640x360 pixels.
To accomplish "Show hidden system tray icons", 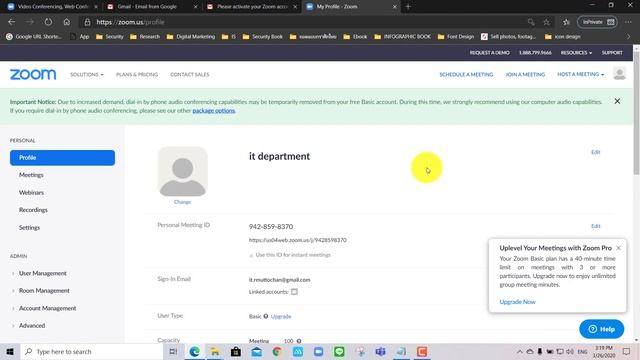I will point(520,351).
